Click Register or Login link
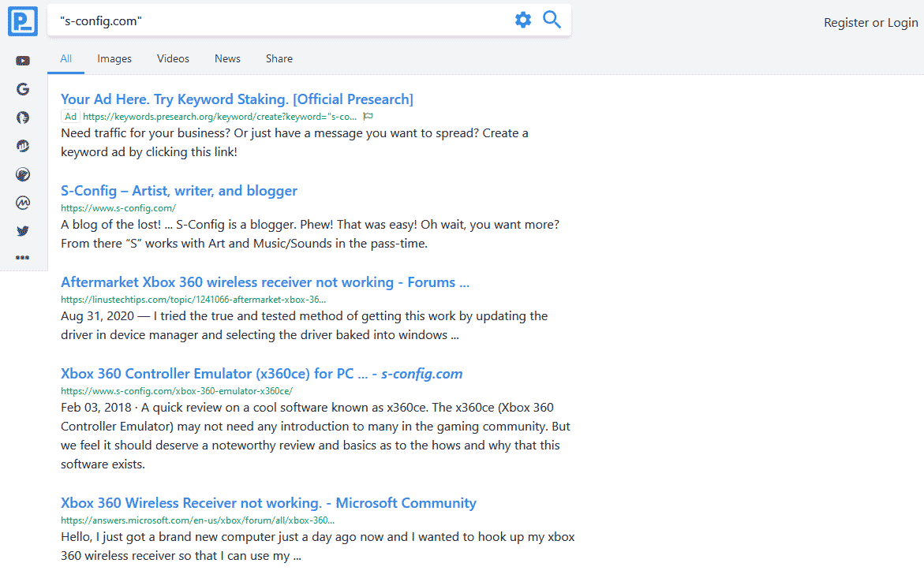The width and height of the screenshot is (924, 578). point(870,22)
